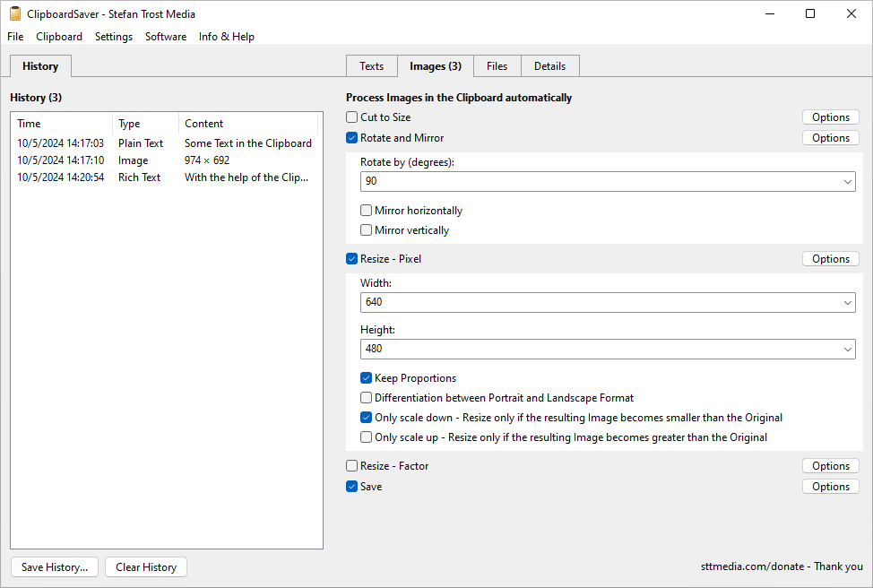873x588 pixels.
Task: Toggle the Only scale up checkbox
Action: pos(367,437)
